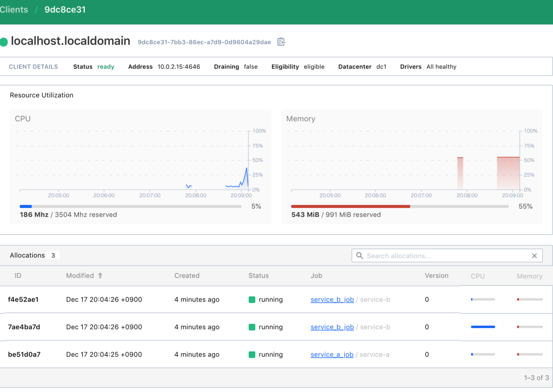Click the Drivers 'All healthy' value
Image resolution: width=553 pixels, height=392 pixels.
[441, 67]
